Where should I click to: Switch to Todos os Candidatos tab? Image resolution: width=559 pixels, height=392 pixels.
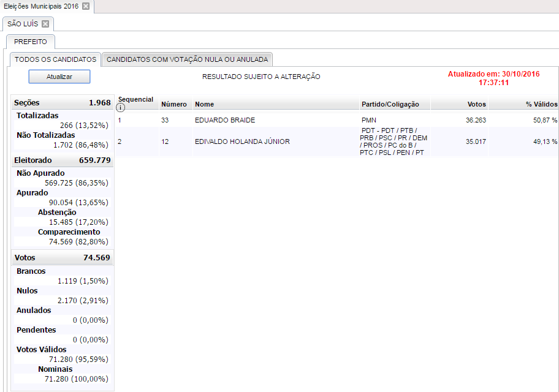click(55, 59)
